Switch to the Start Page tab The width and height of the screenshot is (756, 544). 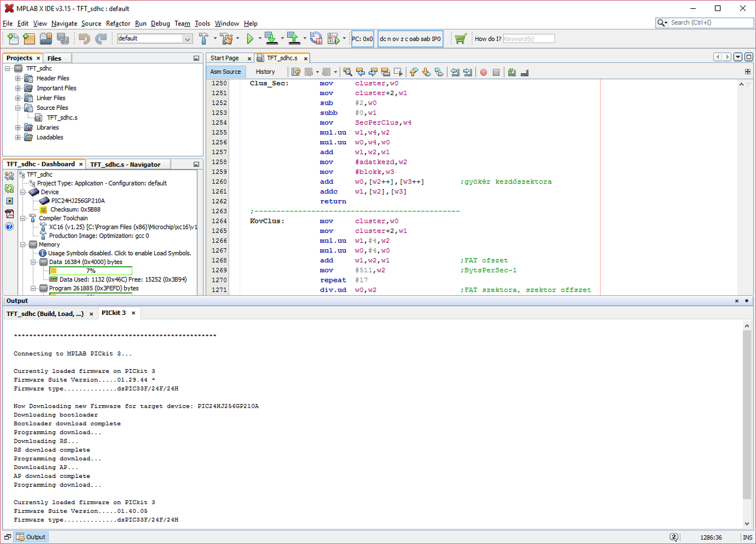(x=224, y=58)
